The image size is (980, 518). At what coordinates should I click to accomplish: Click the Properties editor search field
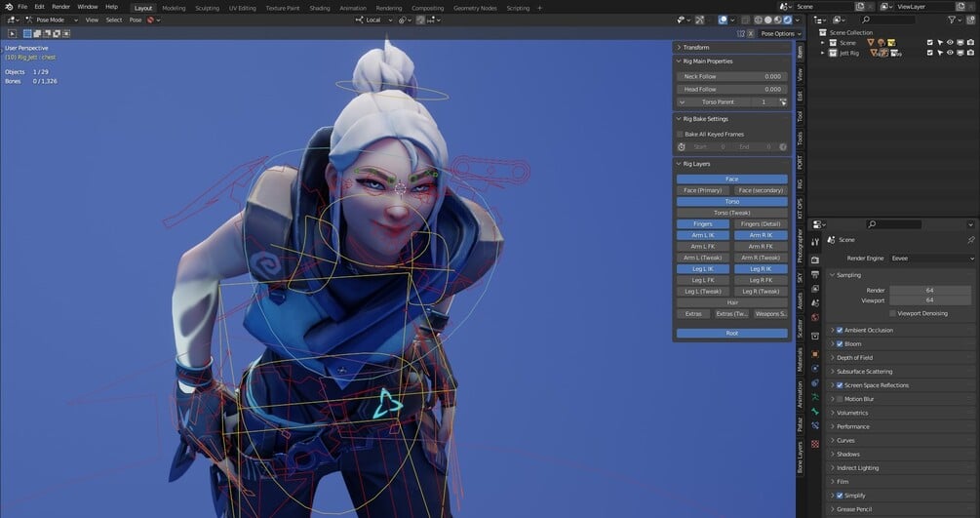894,224
